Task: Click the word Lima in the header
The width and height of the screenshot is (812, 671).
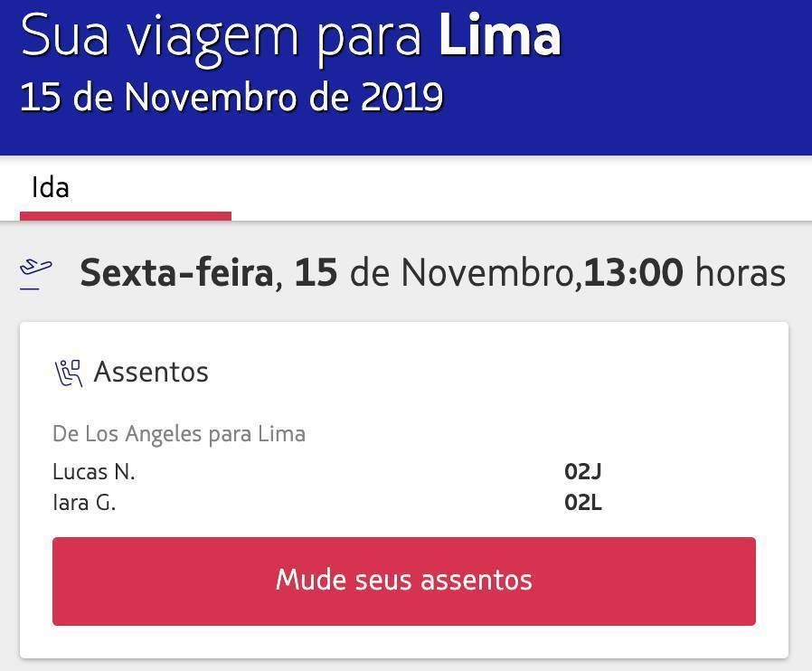Action: pyautogui.click(x=500, y=35)
